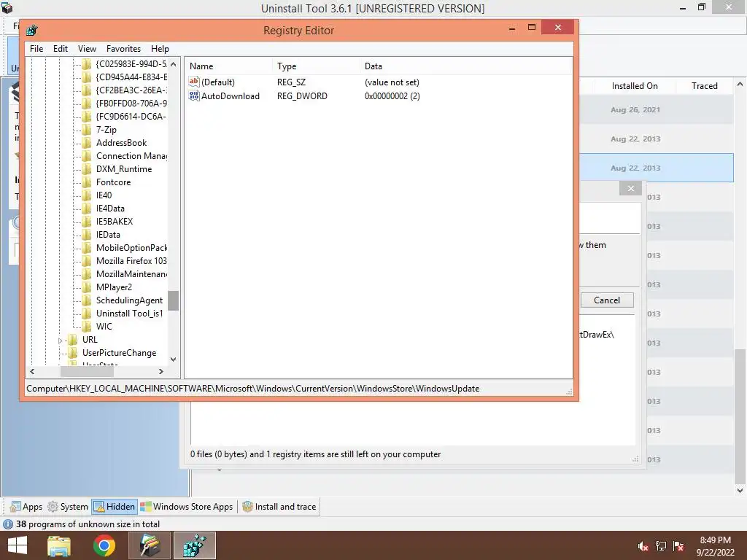Select the MozillaMaintenance key

coord(131,274)
